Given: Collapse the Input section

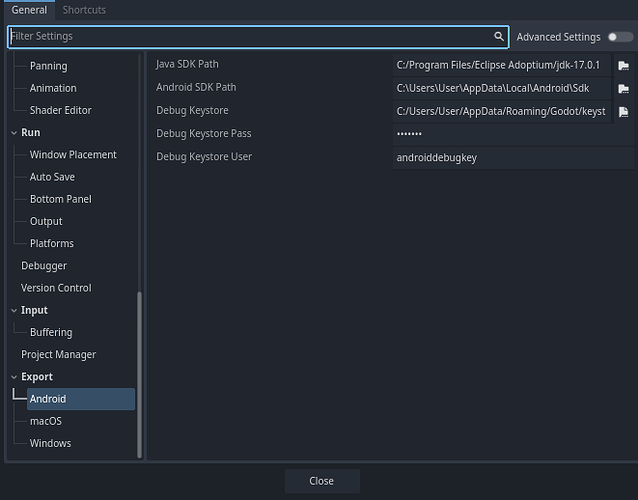Looking at the screenshot, I should pos(14,311).
